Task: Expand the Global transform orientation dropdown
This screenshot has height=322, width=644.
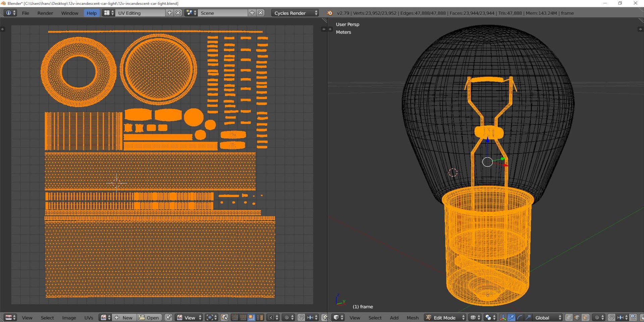Action: [x=547, y=317]
